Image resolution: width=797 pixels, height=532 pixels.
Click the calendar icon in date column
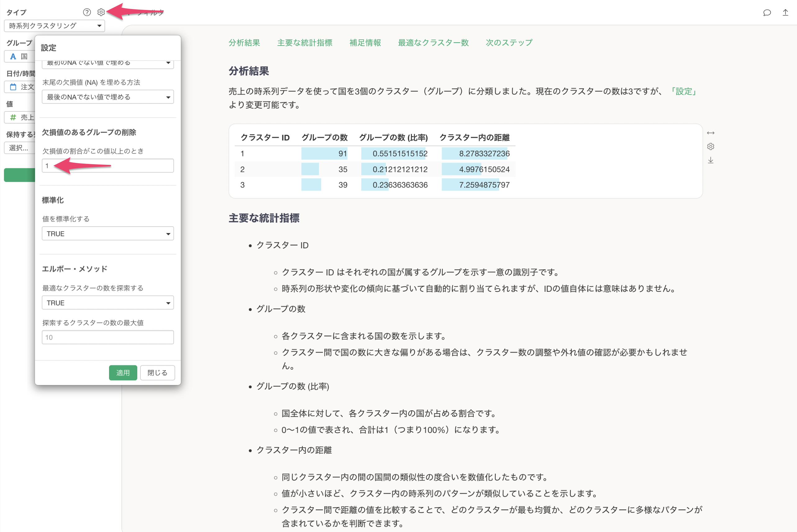(x=13, y=87)
